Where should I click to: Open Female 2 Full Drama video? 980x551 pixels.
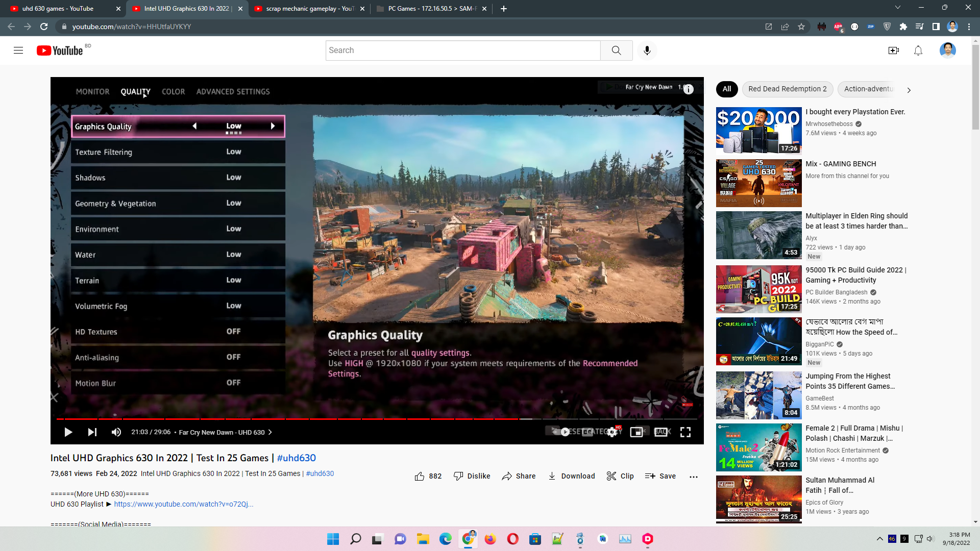pos(758,447)
